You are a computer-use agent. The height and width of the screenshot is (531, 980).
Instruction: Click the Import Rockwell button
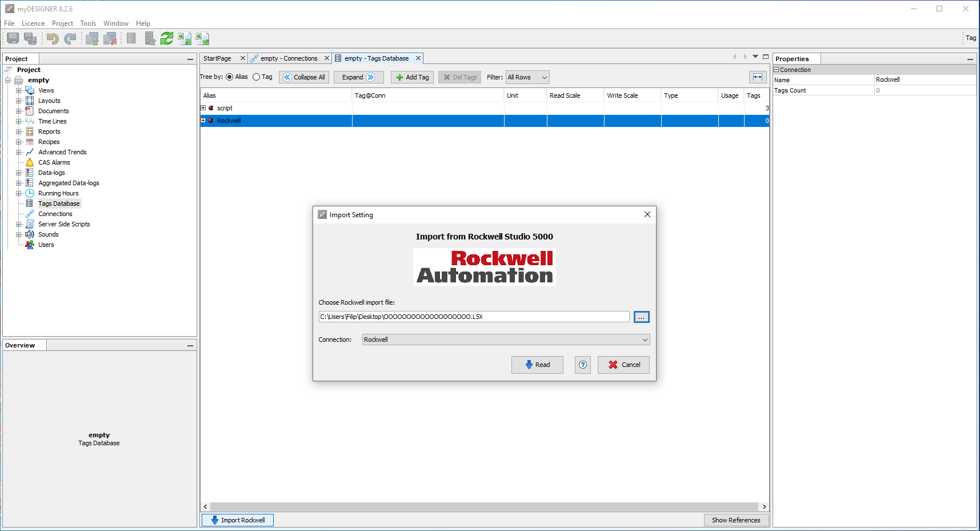(x=238, y=520)
